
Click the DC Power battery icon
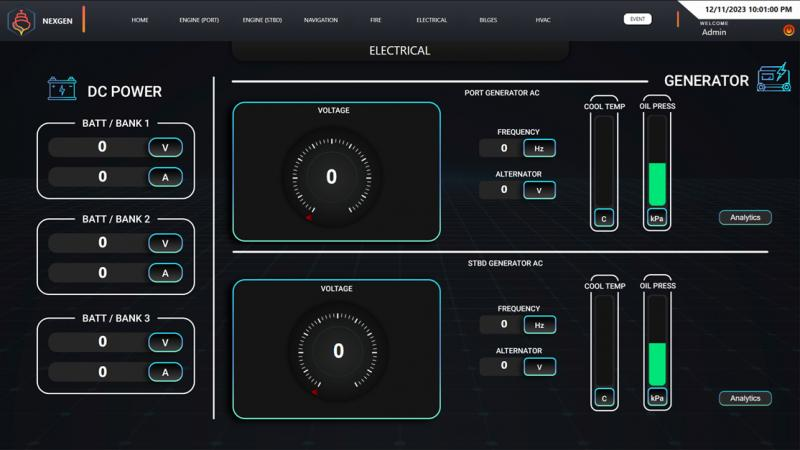(62, 90)
